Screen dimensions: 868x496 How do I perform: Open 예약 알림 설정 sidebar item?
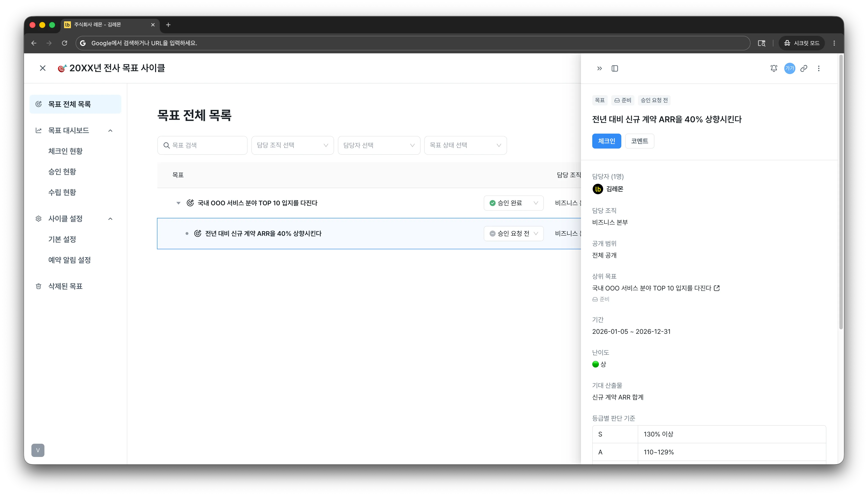[70, 260]
